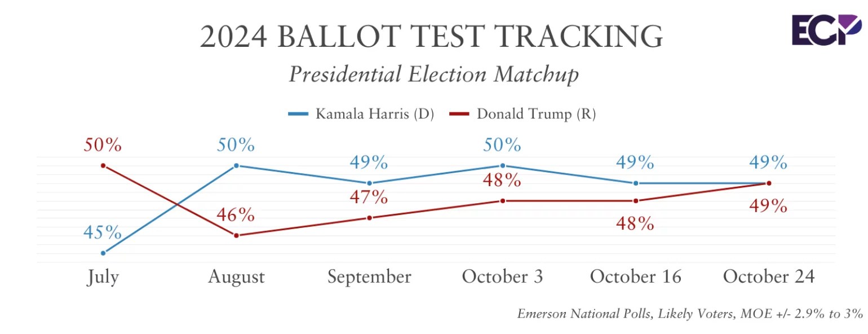Click the ECP logo
The image size is (868, 334).
[x=826, y=30]
